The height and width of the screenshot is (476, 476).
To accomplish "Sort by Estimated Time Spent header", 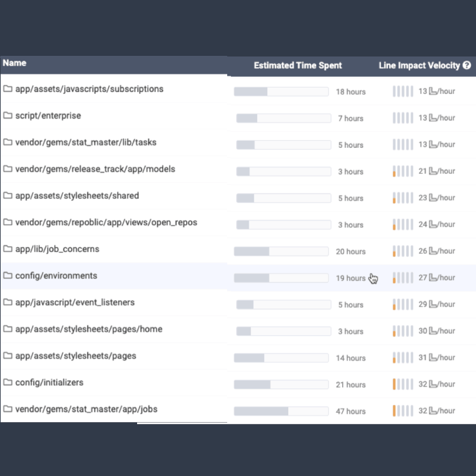I will [298, 65].
